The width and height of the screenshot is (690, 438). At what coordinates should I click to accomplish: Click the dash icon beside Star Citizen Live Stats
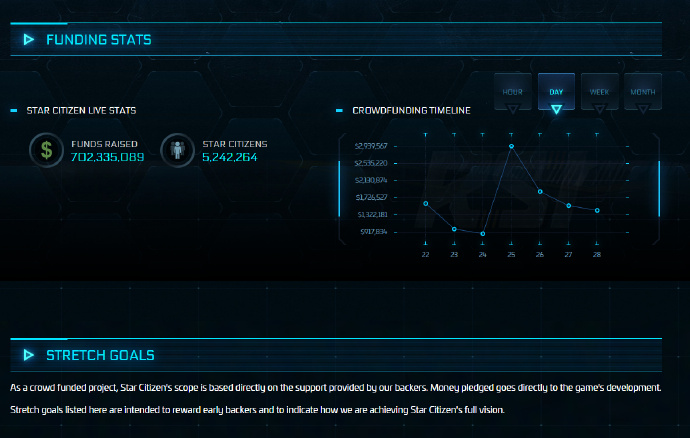[13, 111]
